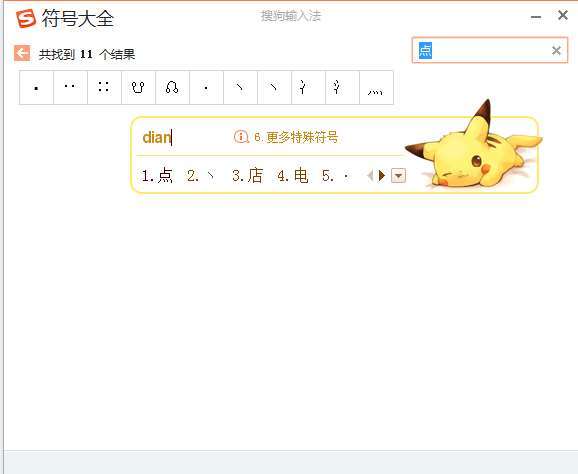Click the Sogou logo icon
This screenshot has width=578, height=474.
pos(26,18)
